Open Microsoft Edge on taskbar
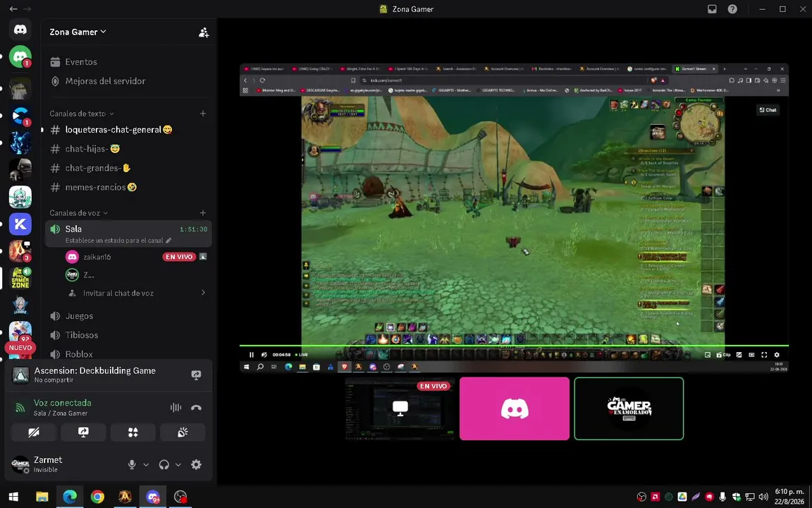 [x=70, y=497]
